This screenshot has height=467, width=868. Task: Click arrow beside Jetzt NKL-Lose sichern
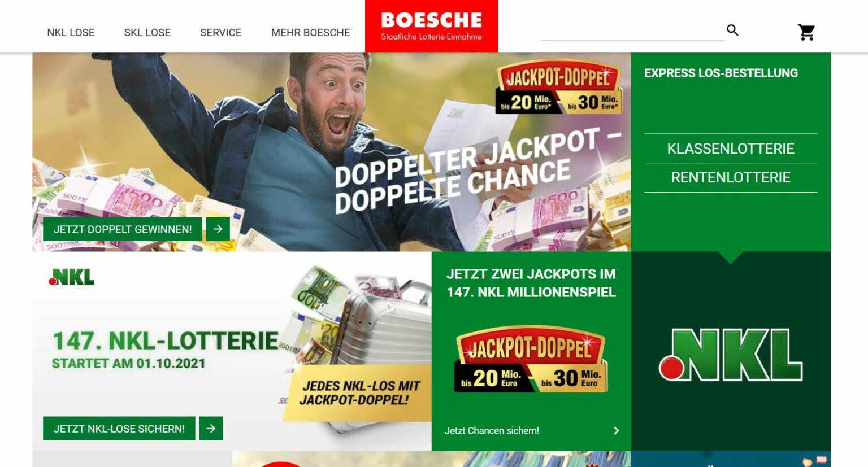(211, 429)
